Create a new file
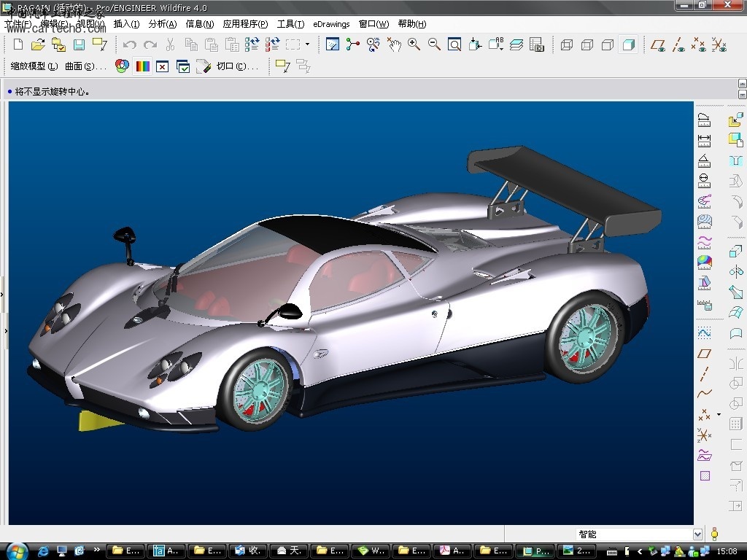 [18, 44]
